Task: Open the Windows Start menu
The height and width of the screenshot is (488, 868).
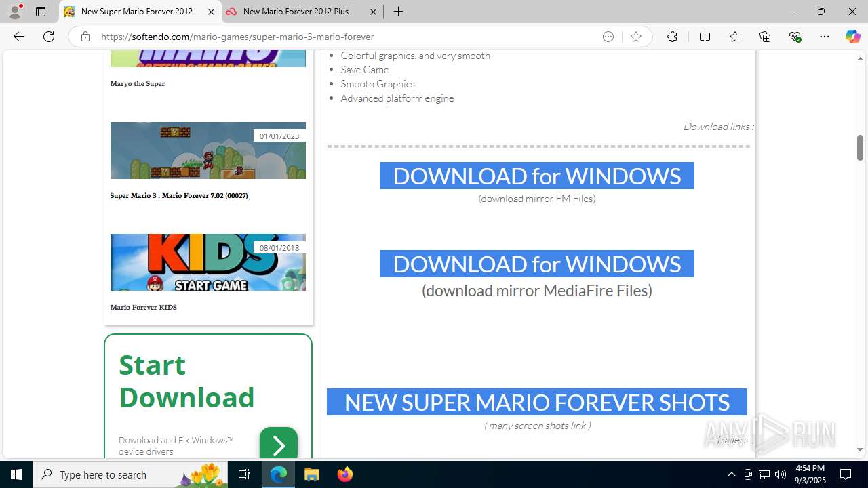Action: [16, 474]
